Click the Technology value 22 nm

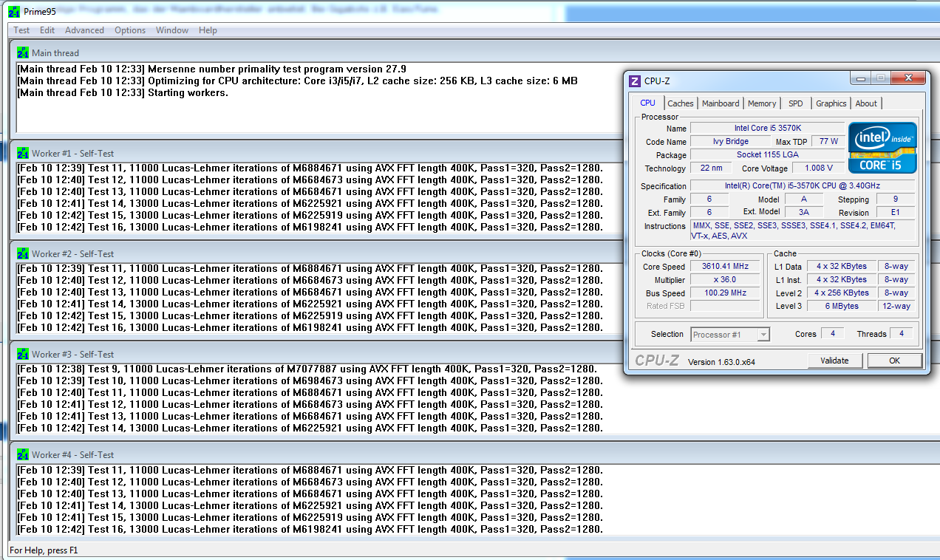711,168
